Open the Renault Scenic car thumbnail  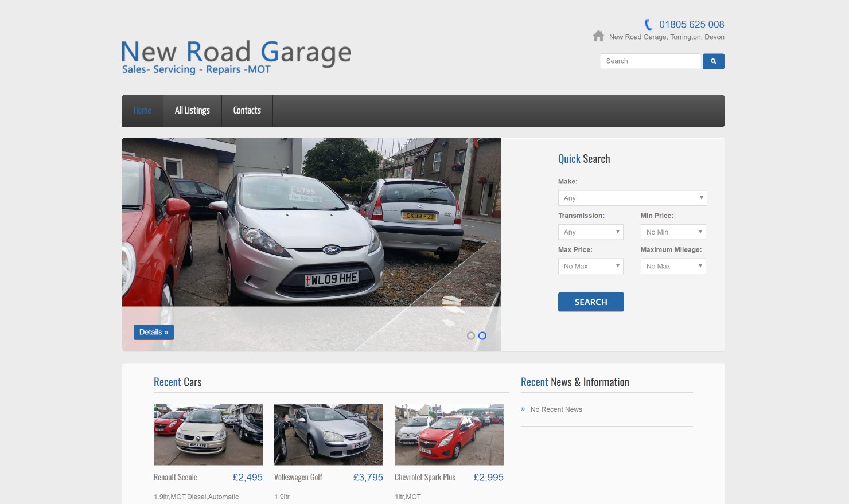(208, 435)
